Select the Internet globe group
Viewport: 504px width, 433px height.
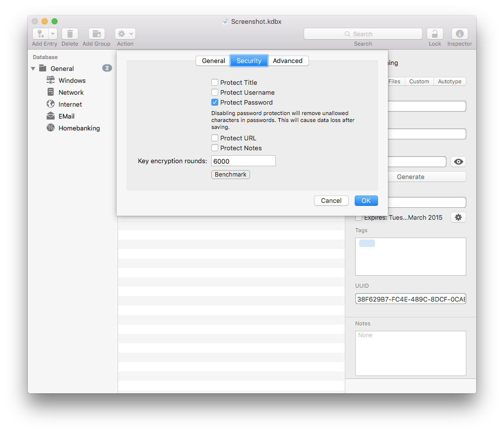pos(70,104)
